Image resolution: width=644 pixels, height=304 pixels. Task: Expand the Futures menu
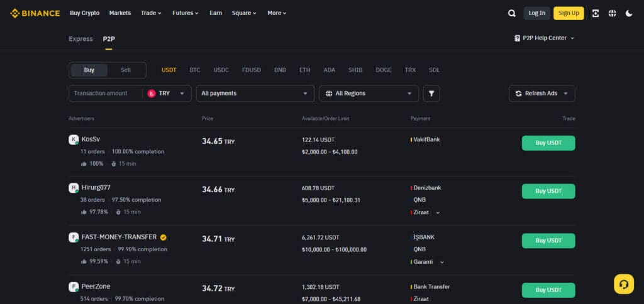(x=186, y=13)
